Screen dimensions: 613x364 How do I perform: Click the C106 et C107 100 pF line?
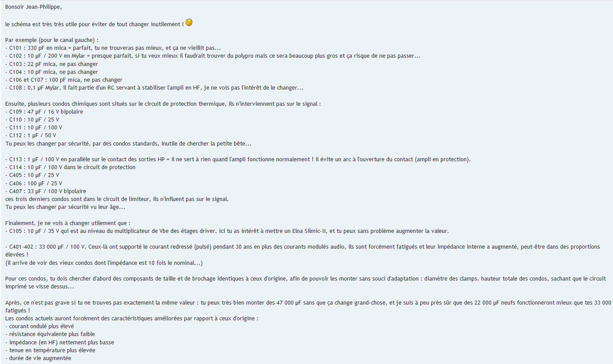click(x=64, y=80)
